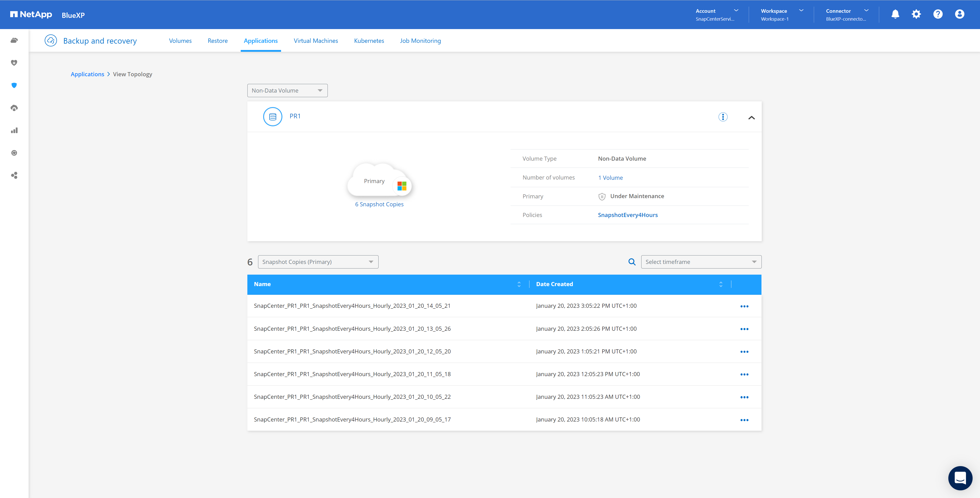Click the protection shield sidebar icon

[x=14, y=85]
